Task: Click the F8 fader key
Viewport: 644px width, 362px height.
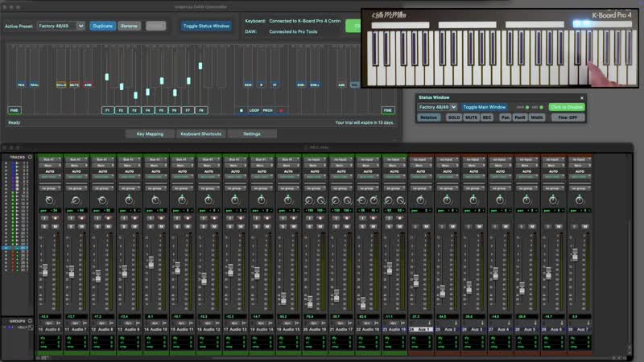Action: [x=201, y=110]
